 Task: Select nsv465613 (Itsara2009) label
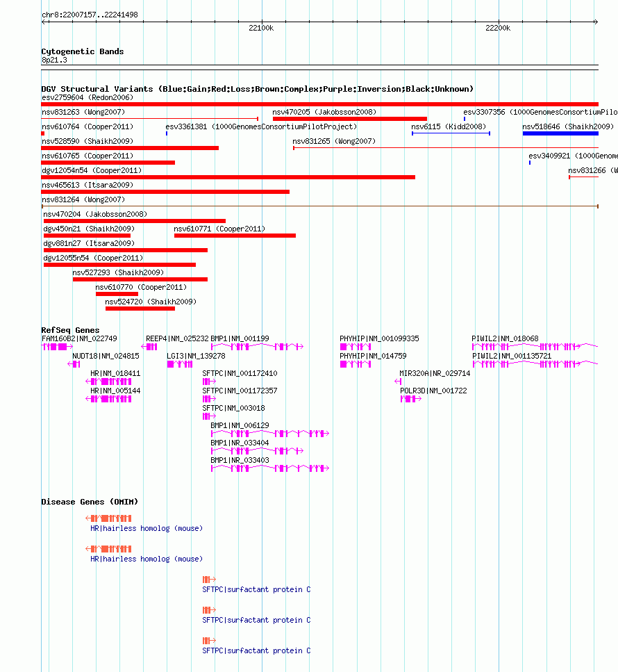(87, 185)
